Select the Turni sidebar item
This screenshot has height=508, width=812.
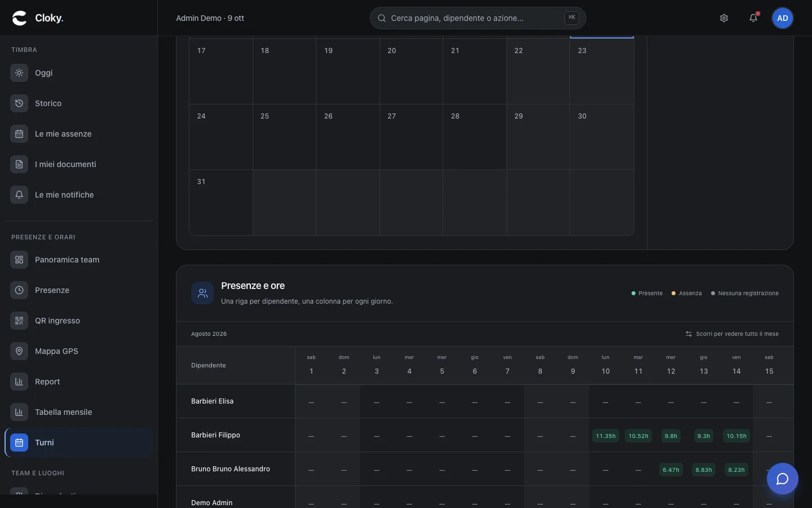pos(78,443)
